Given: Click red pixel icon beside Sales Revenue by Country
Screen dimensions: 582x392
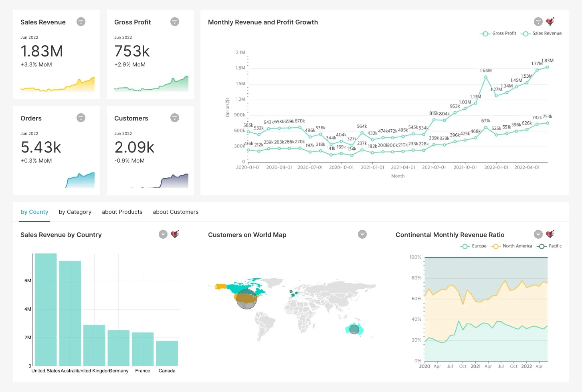Looking at the screenshot, I should (175, 234).
